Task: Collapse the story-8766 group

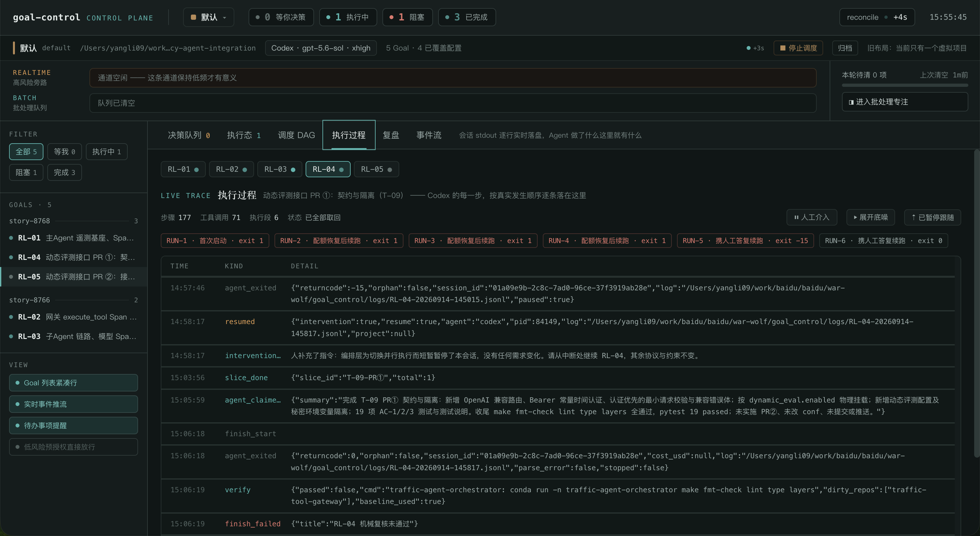Action: [74, 300]
